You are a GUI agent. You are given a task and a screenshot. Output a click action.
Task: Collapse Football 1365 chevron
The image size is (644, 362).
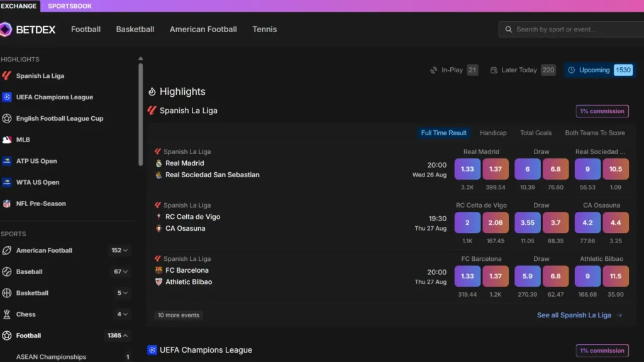tap(125, 336)
